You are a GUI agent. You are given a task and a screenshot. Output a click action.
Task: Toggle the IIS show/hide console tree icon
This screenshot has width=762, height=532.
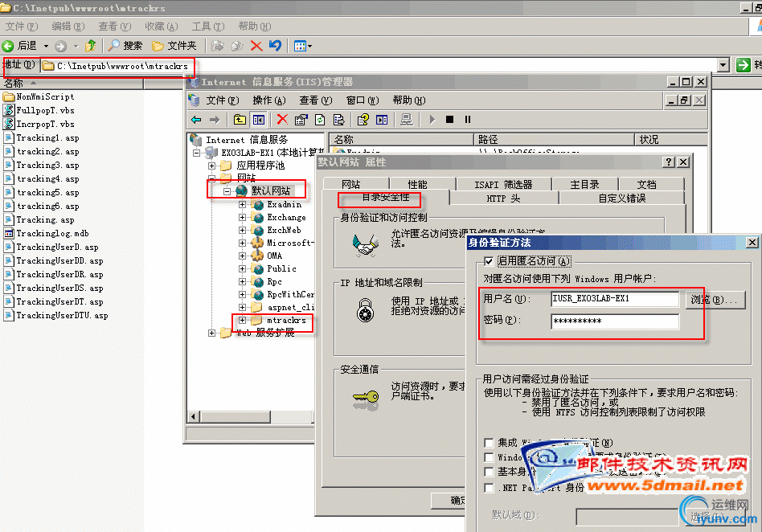point(259,120)
